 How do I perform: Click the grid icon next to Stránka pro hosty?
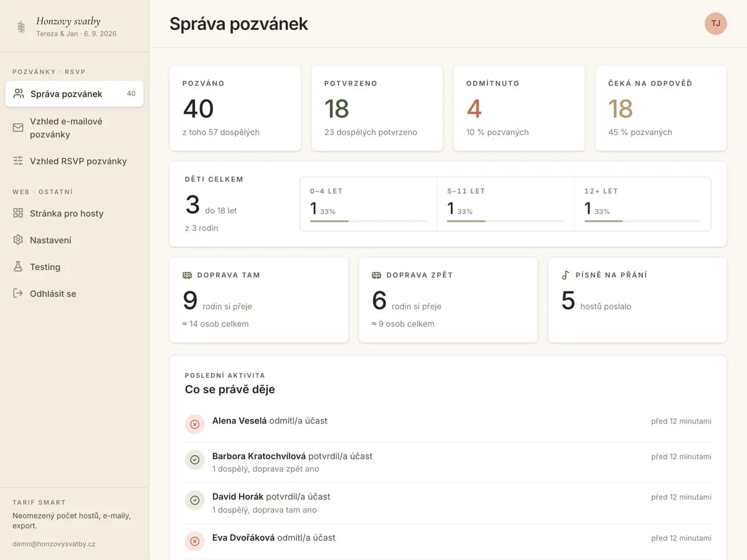click(x=18, y=213)
